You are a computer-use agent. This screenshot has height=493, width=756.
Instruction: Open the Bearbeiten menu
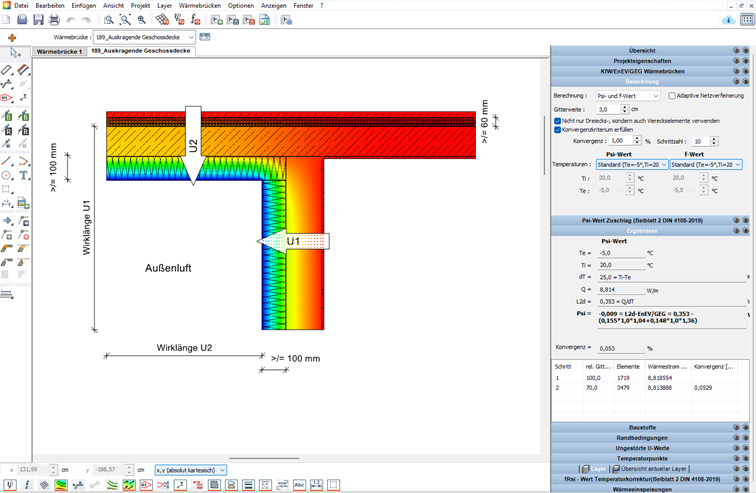[x=50, y=6]
